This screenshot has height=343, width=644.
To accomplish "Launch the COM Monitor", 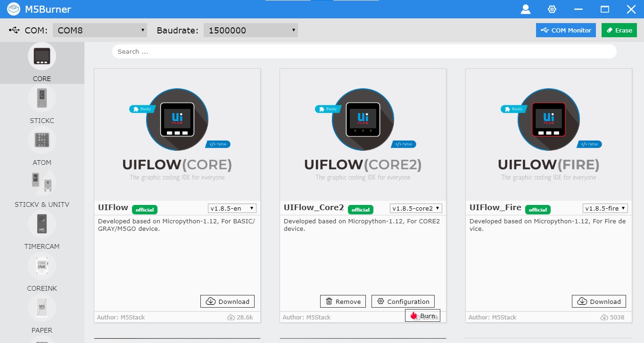I will [x=566, y=30].
